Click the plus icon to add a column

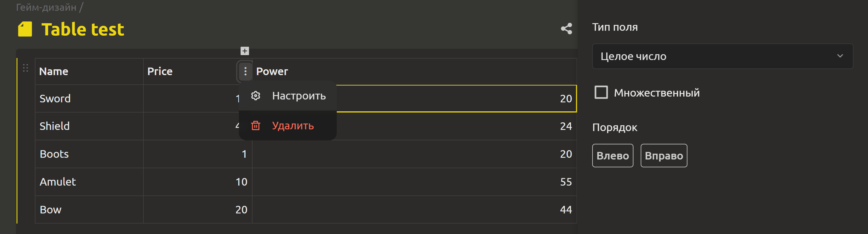[x=245, y=51]
